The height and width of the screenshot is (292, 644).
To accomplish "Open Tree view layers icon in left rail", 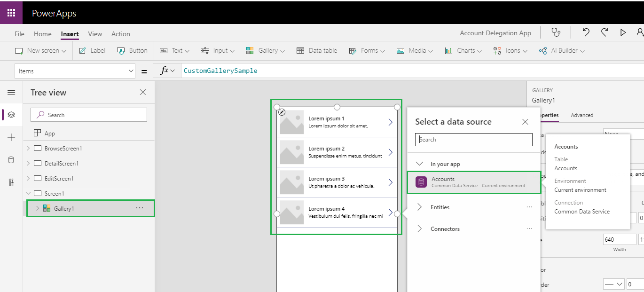I will coord(11,115).
